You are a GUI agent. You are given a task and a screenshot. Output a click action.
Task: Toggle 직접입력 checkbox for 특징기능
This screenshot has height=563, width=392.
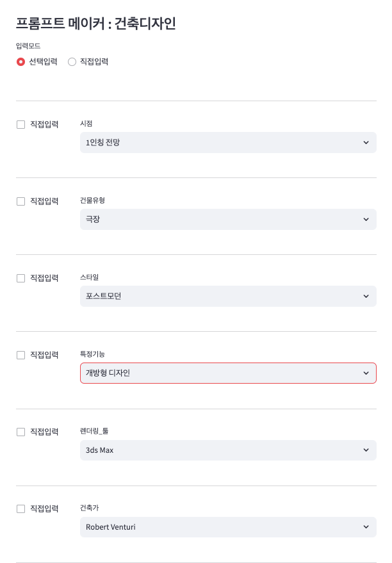[x=20, y=355]
